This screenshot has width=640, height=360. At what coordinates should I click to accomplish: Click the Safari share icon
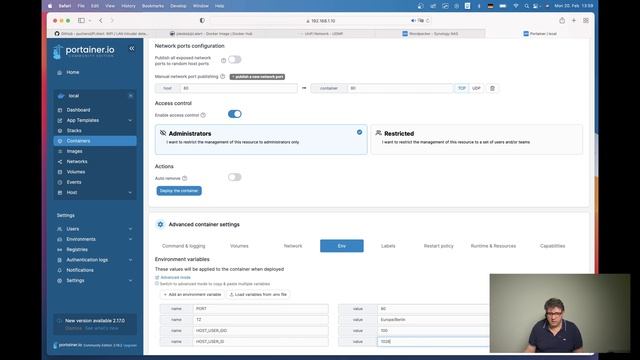[x=562, y=20]
